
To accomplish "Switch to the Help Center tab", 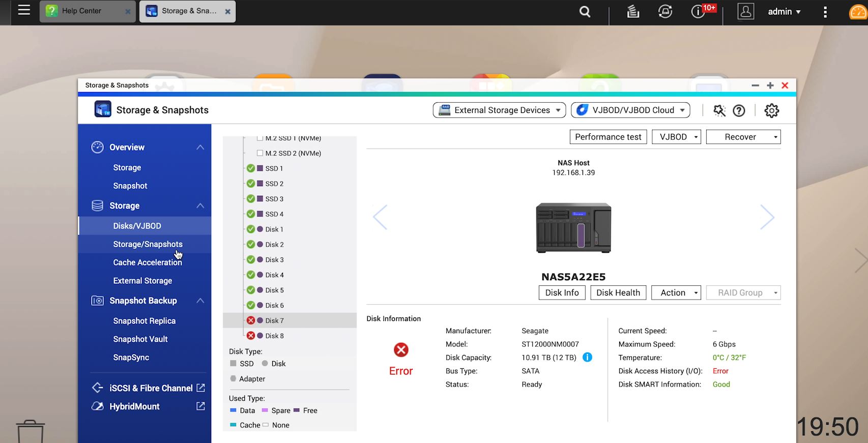I will 81,11.
